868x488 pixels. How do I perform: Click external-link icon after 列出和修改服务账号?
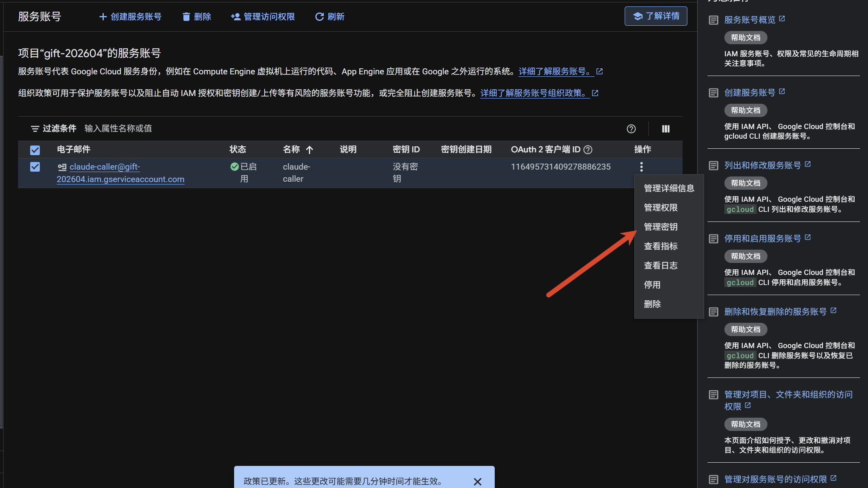[808, 164]
